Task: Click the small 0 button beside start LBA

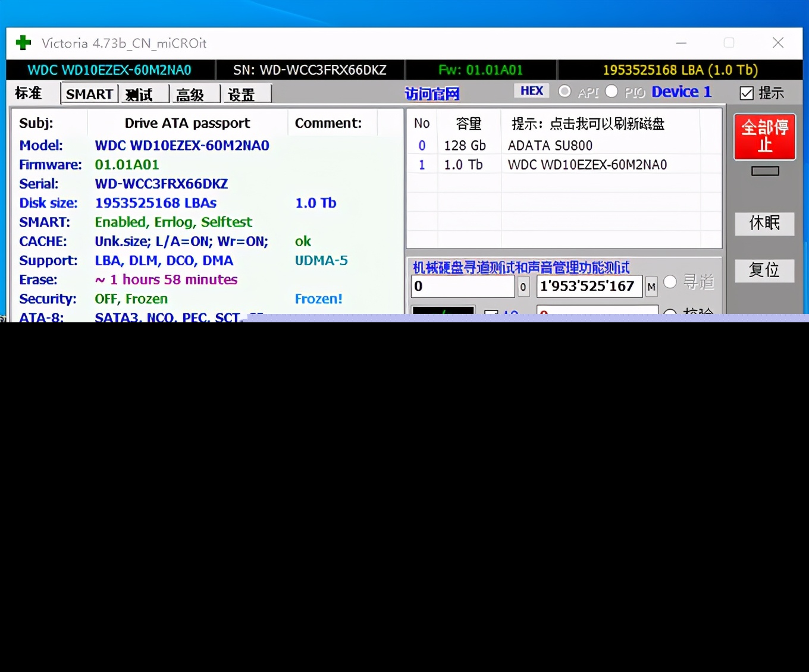Action: click(523, 287)
